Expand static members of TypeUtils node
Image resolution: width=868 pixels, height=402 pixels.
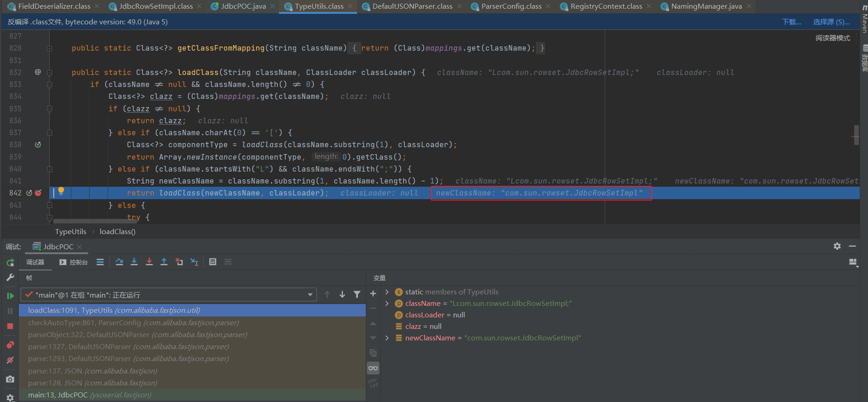387,292
